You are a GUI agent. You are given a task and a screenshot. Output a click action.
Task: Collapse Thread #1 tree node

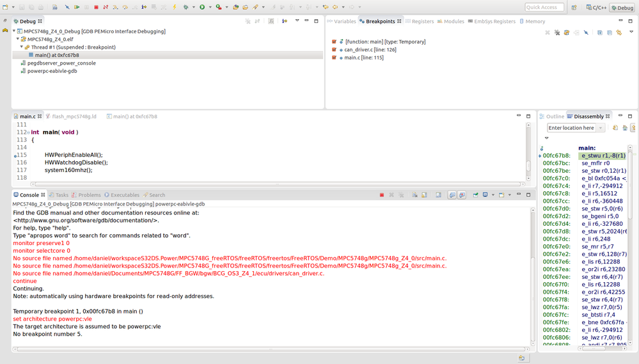[x=22, y=47]
